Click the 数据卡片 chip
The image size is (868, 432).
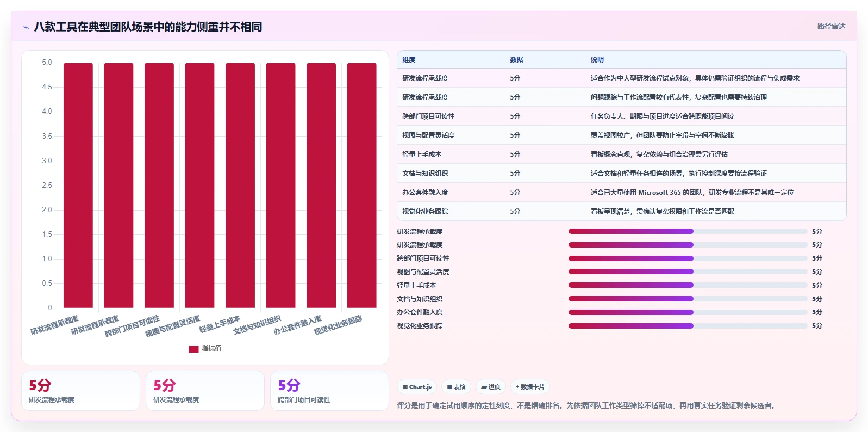coord(530,387)
